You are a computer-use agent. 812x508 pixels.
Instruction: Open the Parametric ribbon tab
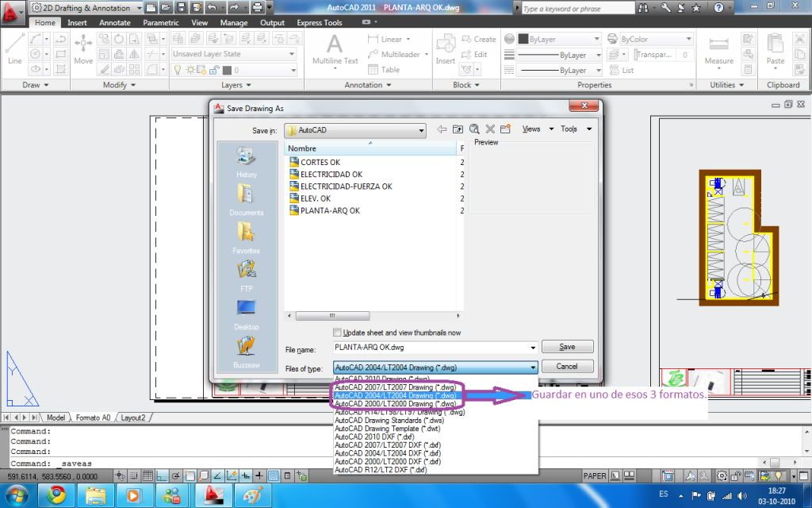point(161,23)
